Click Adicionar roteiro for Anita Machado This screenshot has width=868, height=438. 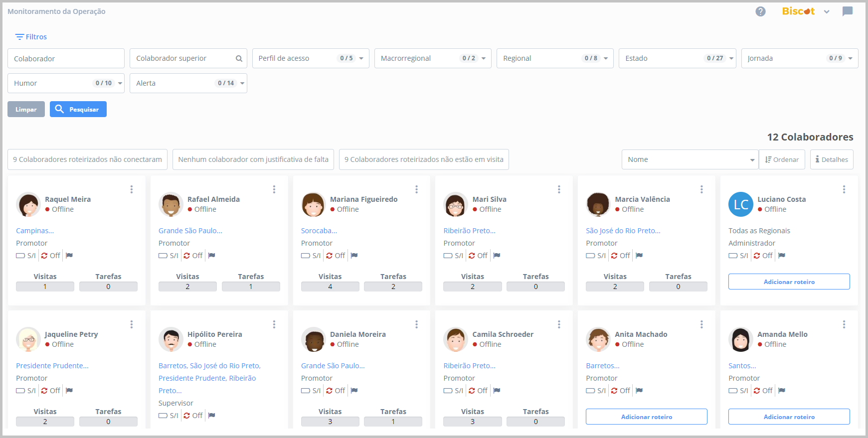(646, 417)
